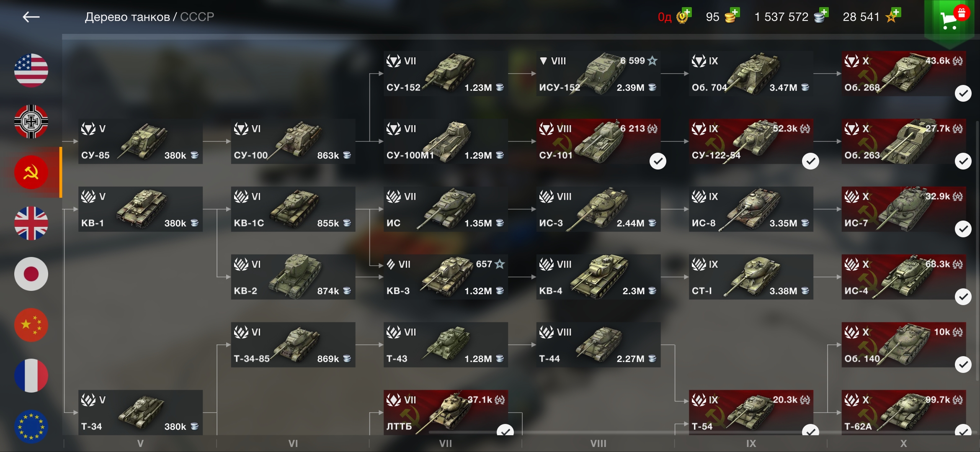Screen dimensions: 980x452
Task: Select the Germany nation icon
Action: tap(31, 121)
